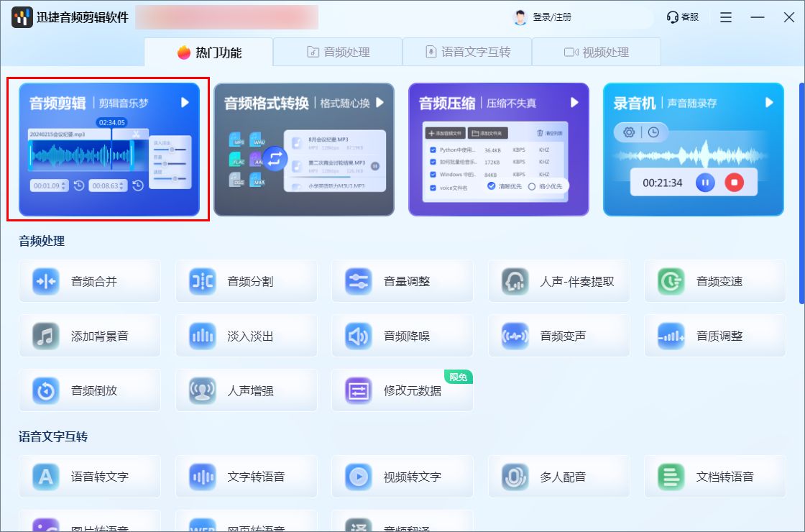Screen dimensions: 805x532
Task: Open the 文档转语音 document icon
Action: point(671,477)
